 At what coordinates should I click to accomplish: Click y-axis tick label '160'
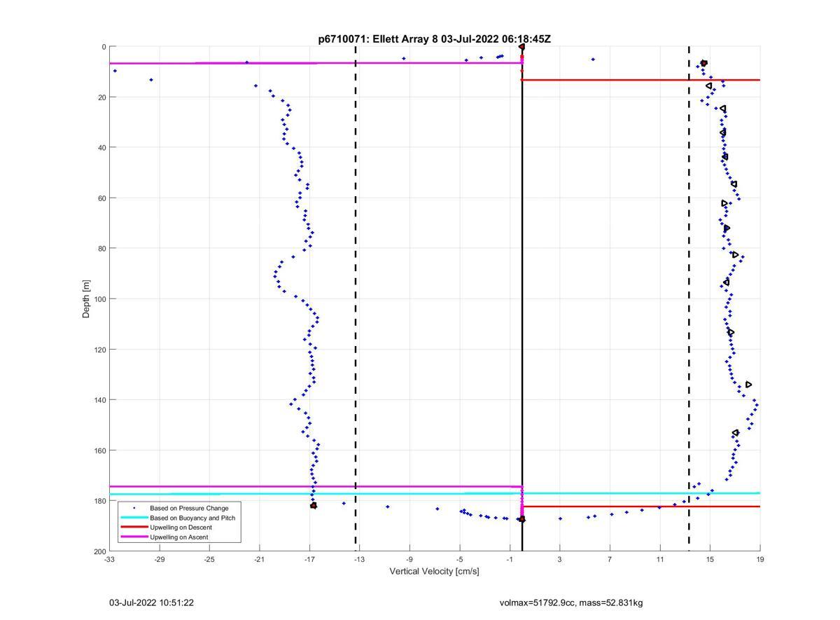click(x=99, y=450)
